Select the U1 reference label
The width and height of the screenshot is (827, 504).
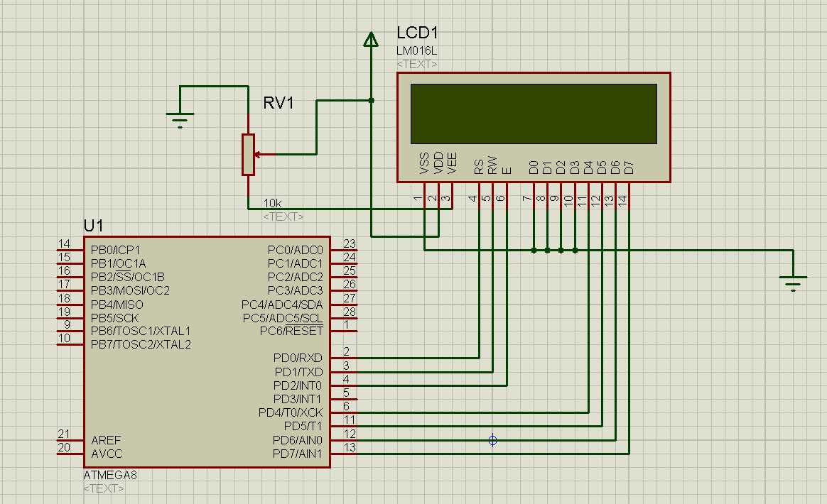[x=93, y=226]
